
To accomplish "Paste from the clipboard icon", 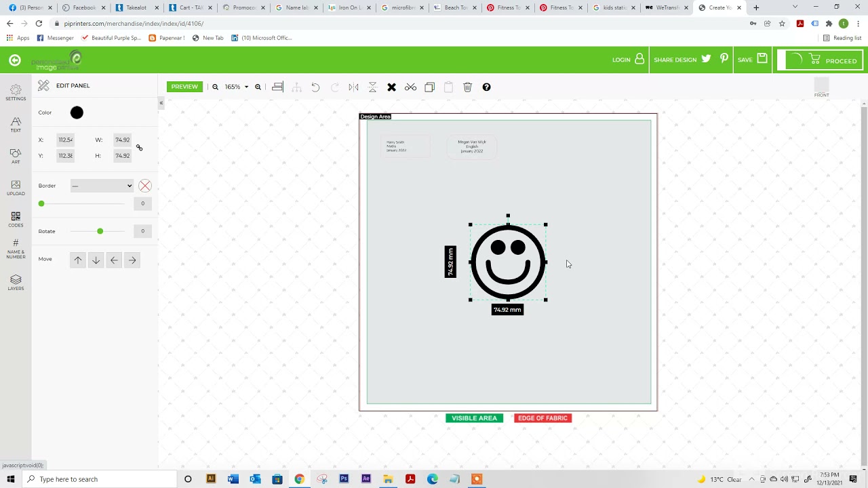I will pos(448,87).
